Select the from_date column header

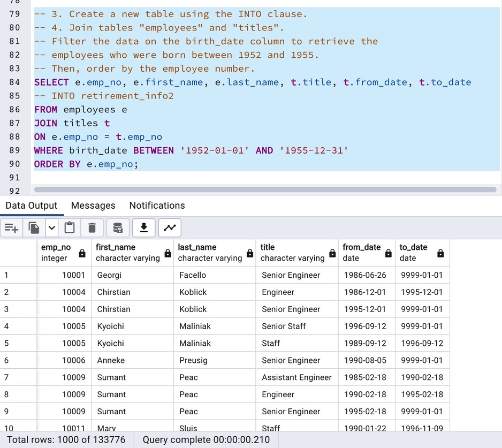point(367,253)
